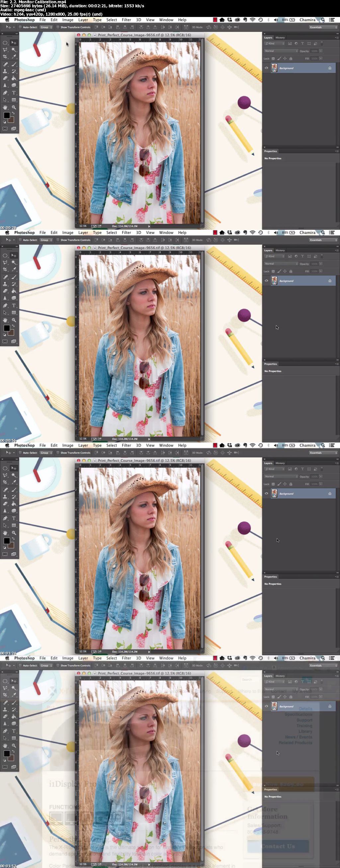Image resolution: width=340 pixels, height=868 pixels.
Task: Click the Chamira user name, 00:00:56 frame
Action: 307,232
